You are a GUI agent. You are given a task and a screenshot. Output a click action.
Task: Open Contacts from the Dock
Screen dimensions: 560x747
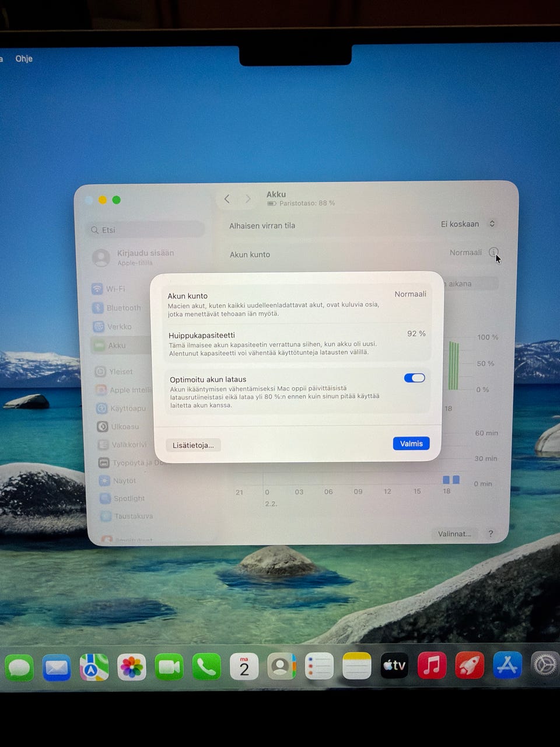pos(282,666)
